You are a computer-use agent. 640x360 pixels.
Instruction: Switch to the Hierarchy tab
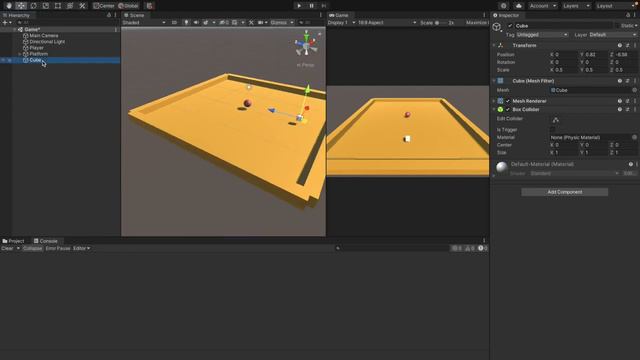16,15
